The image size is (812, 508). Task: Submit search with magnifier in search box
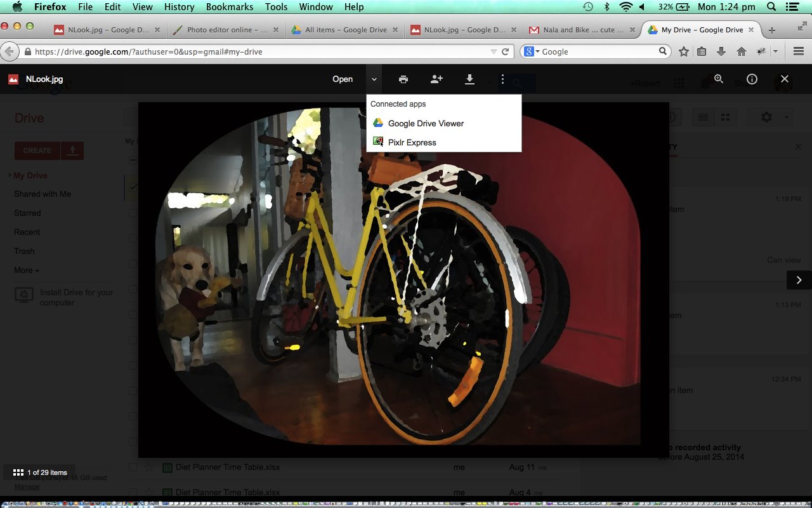point(663,51)
